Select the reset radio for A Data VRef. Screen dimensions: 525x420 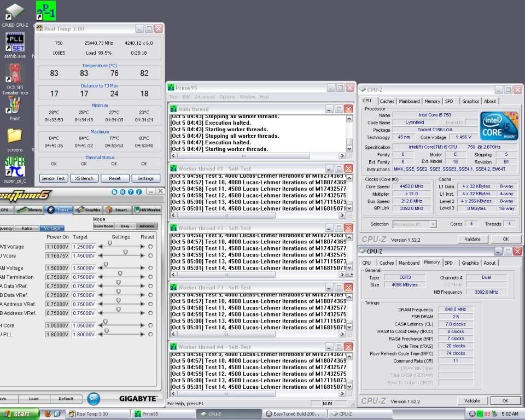point(150,286)
